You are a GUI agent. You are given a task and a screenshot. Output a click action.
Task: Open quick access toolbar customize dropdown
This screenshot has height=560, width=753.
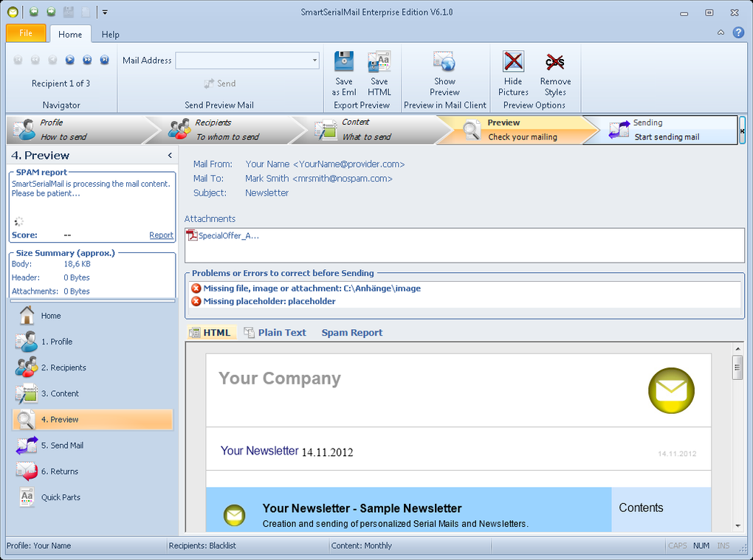click(105, 13)
